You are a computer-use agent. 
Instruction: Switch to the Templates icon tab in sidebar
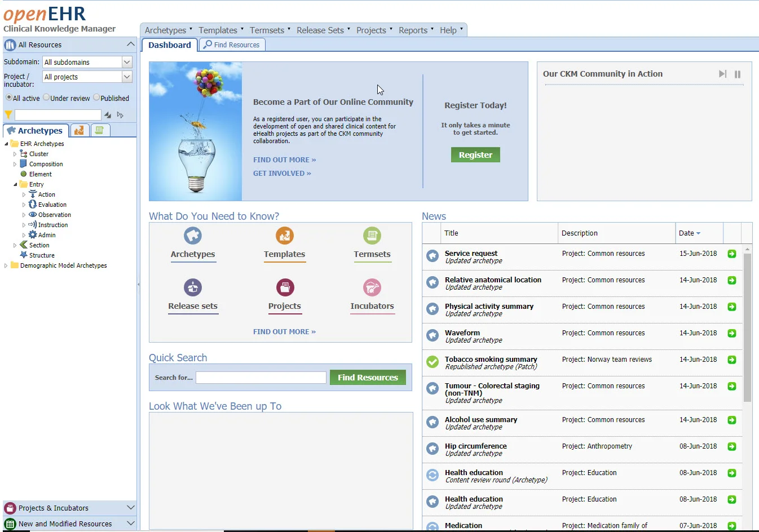[x=79, y=131]
